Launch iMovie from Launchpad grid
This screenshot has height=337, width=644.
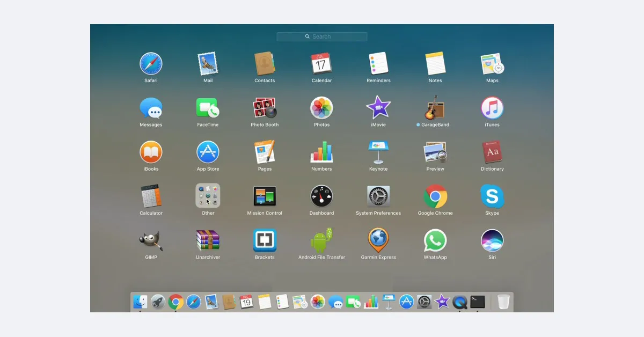(378, 108)
